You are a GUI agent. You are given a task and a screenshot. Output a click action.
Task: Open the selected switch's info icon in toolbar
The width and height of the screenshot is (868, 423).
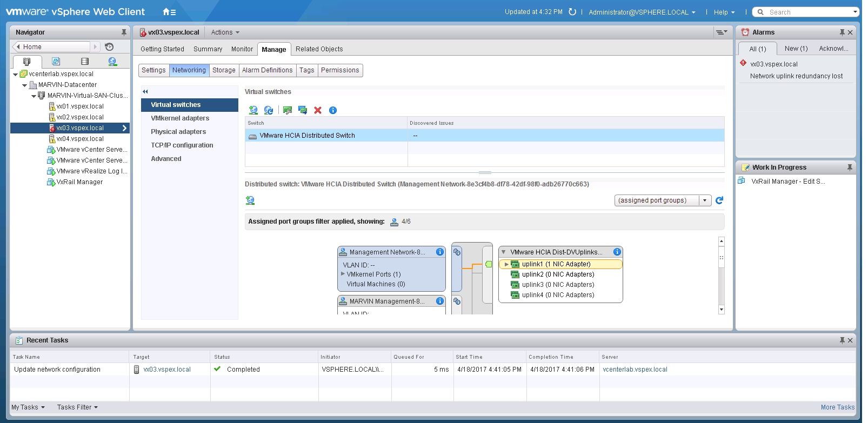click(333, 110)
